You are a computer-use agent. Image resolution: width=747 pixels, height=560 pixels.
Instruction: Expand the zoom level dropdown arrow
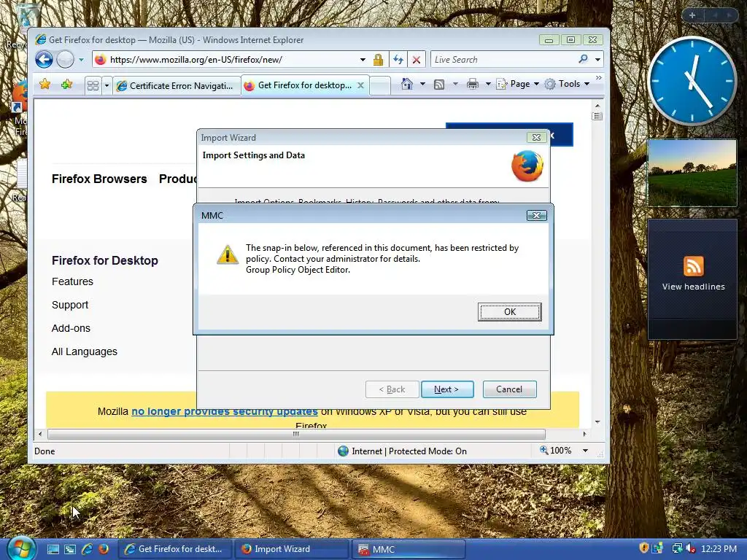point(586,451)
